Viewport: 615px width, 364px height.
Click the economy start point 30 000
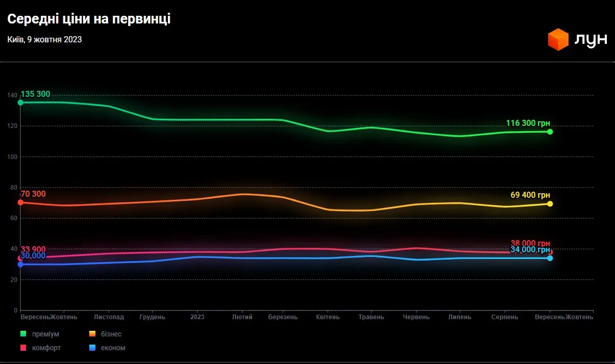[20, 264]
